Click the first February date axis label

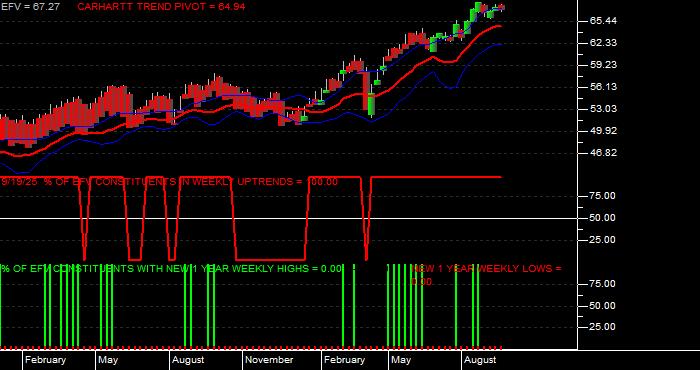point(45,360)
